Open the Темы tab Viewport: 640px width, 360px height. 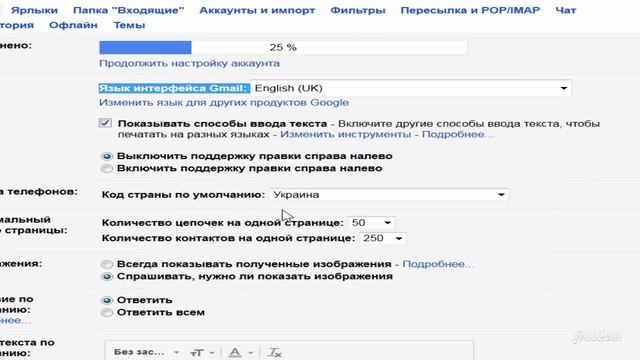(x=129, y=25)
